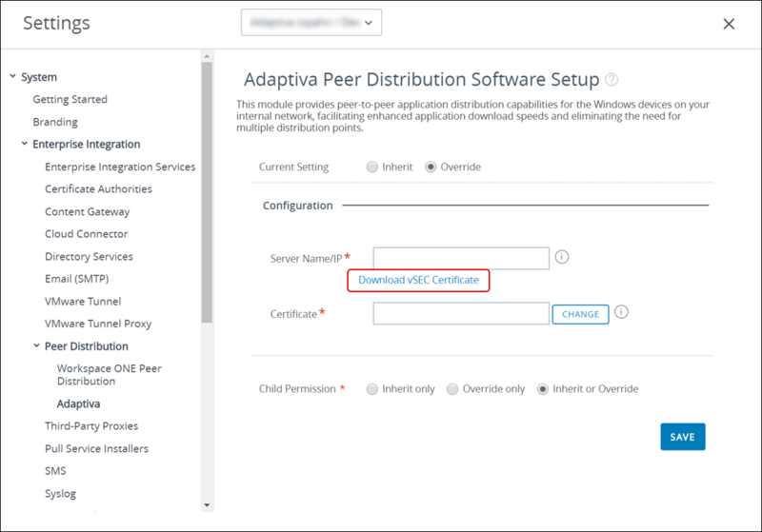Open Branding settings
Viewport: 762px width, 532px height.
[55, 122]
